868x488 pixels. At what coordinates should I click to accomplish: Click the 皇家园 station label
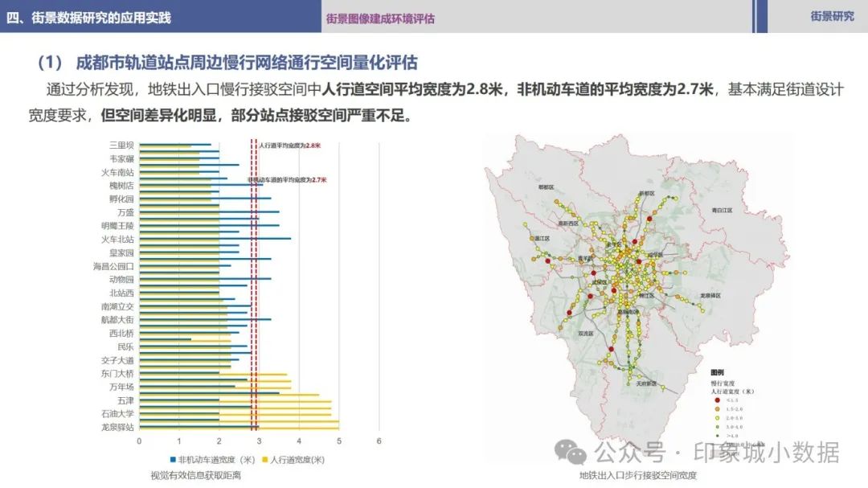[121, 252]
